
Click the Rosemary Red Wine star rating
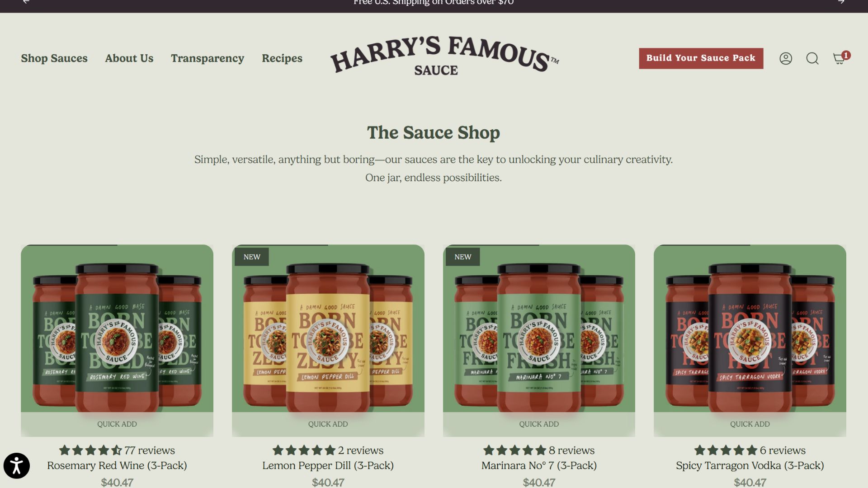90,450
